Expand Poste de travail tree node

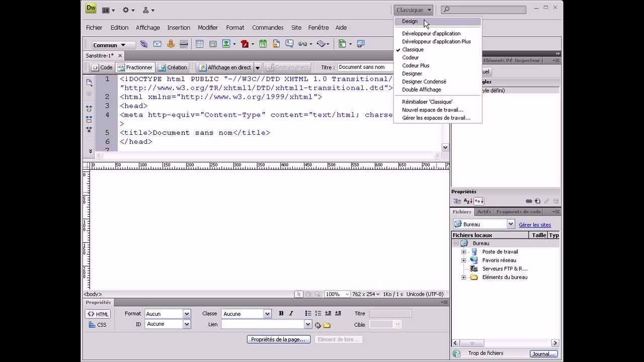464,252
